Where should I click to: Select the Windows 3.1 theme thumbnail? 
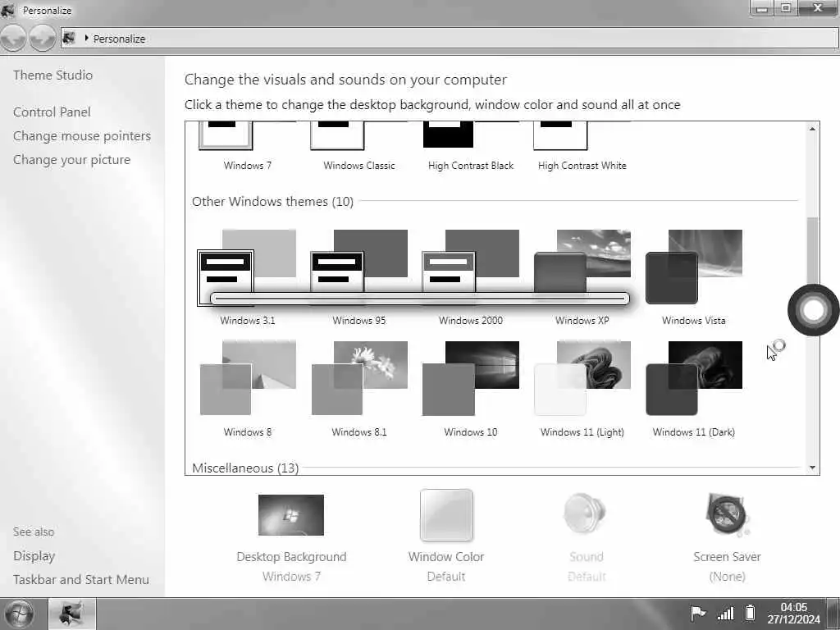247,268
